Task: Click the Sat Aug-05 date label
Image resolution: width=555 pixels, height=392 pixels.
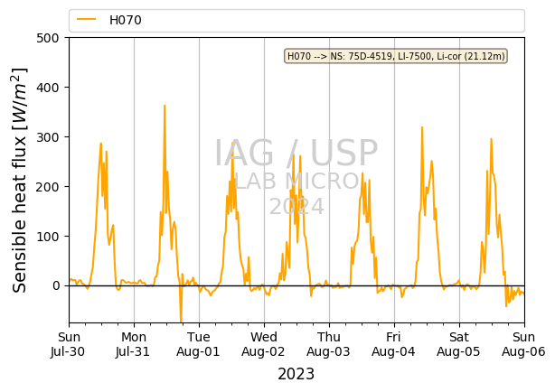Action: click(458, 344)
